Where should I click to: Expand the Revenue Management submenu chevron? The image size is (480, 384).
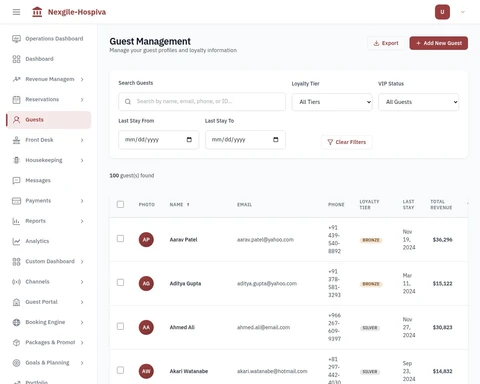coord(82,79)
